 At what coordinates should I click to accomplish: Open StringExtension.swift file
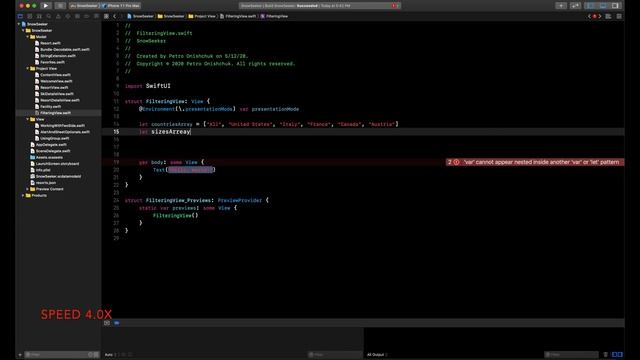coord(55,56)
